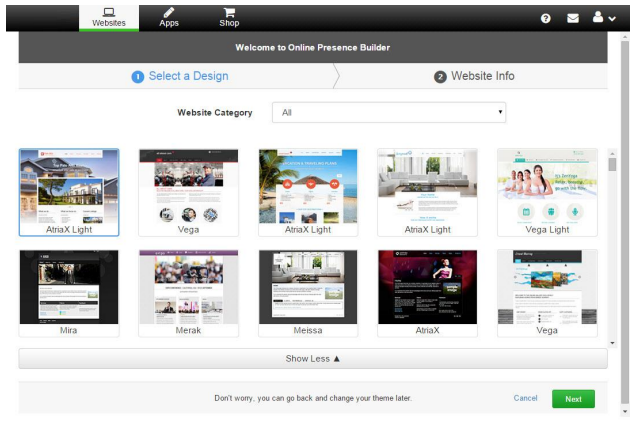Image resolution: width=635 pixels, height=425 pixels.
Task: Click the Select a Design step
Action: tap(180, 76)
